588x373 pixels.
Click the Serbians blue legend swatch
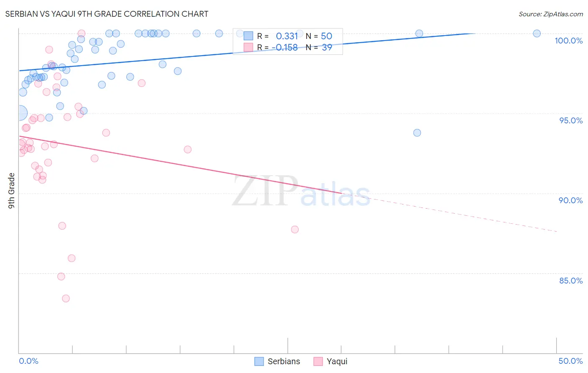point(259,361)
